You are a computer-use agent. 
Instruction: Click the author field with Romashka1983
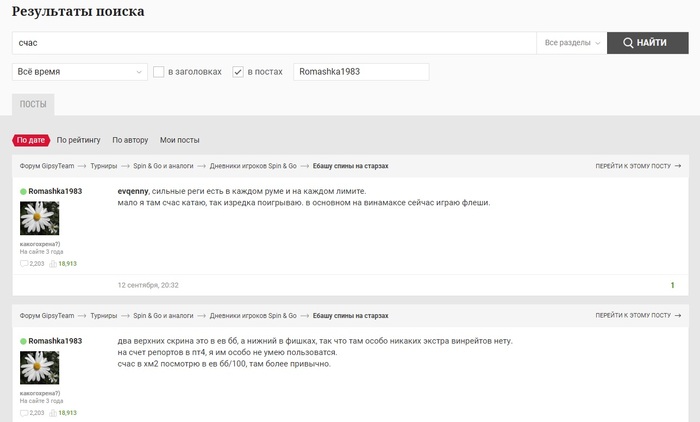pyautogui.click(x=361, y=72)
